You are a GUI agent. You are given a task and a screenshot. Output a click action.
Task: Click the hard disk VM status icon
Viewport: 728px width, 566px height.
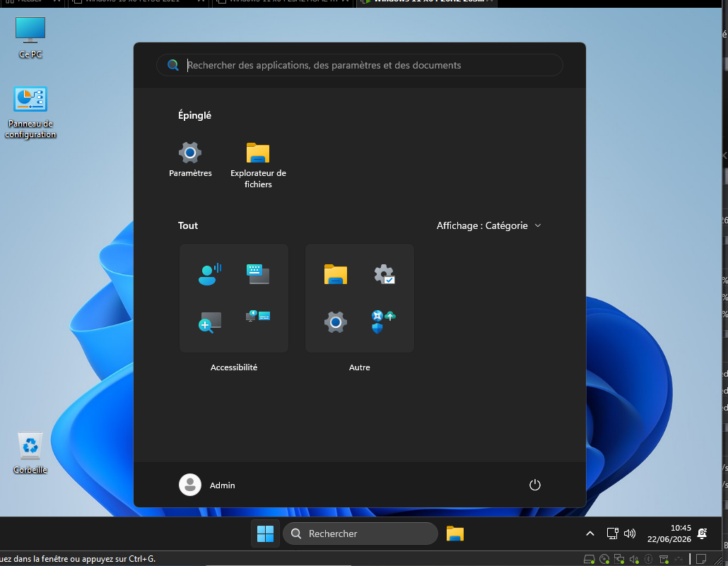click(x=589, y=559)
